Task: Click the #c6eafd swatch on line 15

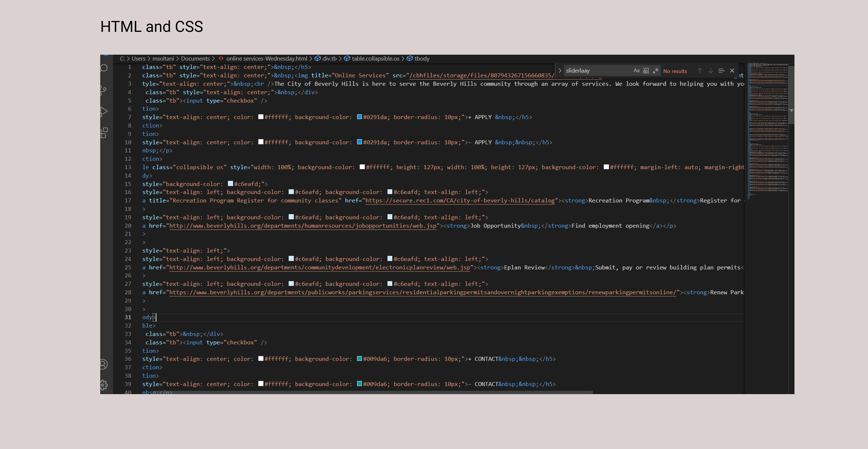Action: pos(231,183)
